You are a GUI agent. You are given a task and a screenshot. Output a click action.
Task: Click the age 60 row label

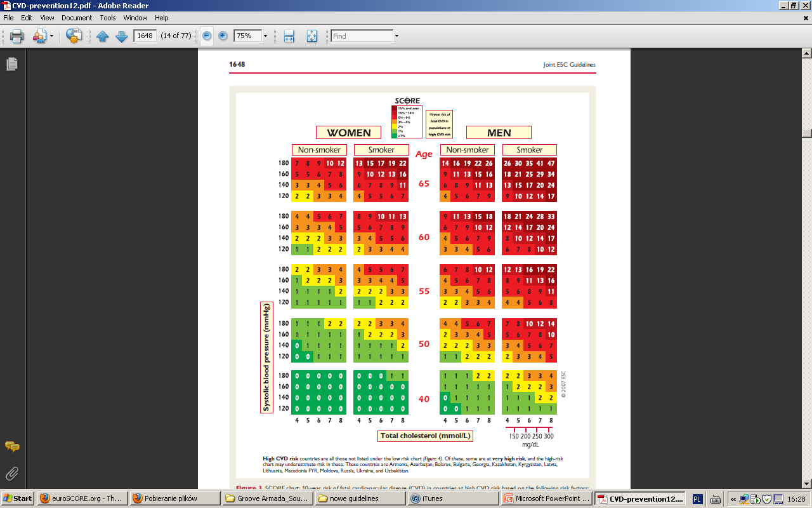(424, 237)
